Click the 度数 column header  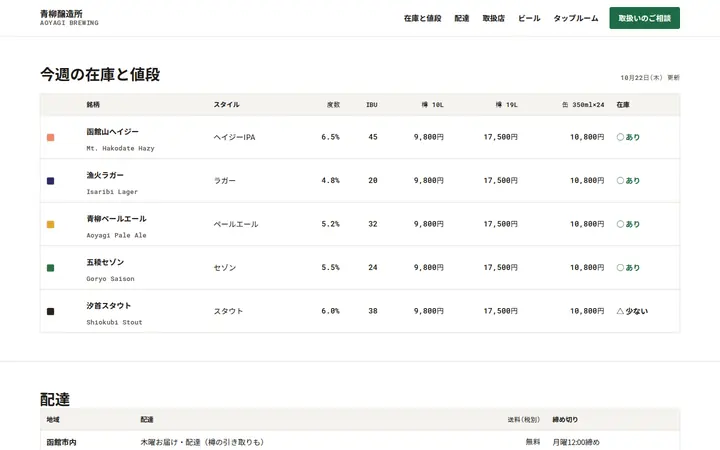coord(333,105)
